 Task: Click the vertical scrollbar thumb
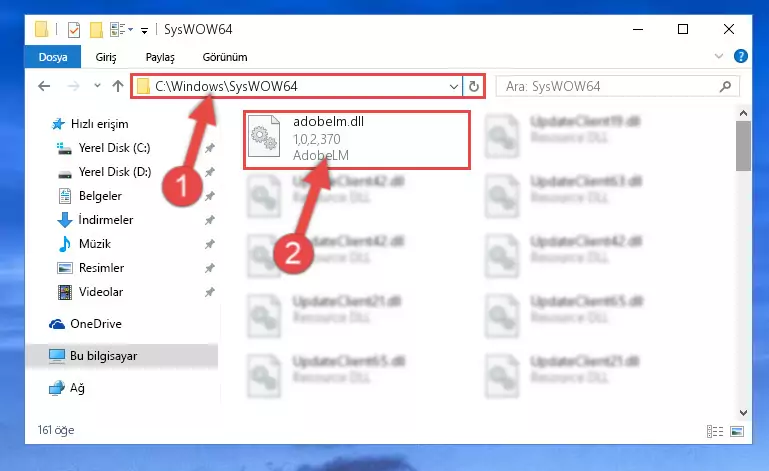point(743,146)
